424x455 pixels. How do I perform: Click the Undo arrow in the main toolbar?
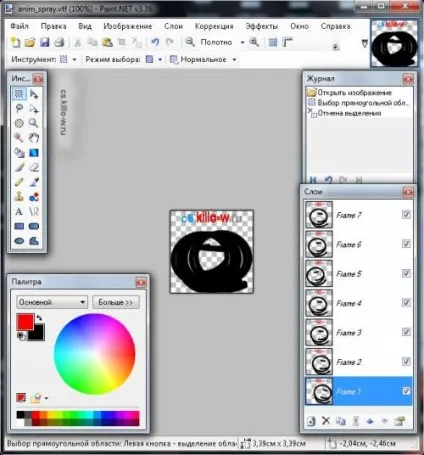tap(155, 42)
